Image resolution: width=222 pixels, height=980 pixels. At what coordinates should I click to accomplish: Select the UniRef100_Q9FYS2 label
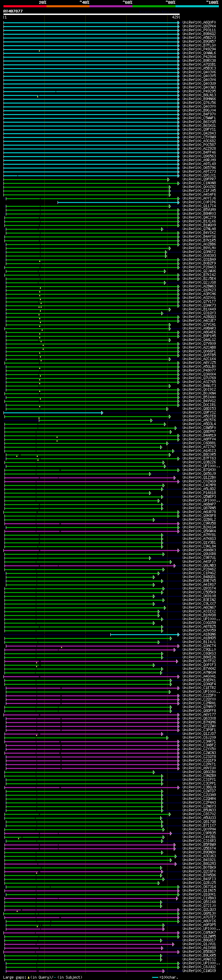(199, 413)
